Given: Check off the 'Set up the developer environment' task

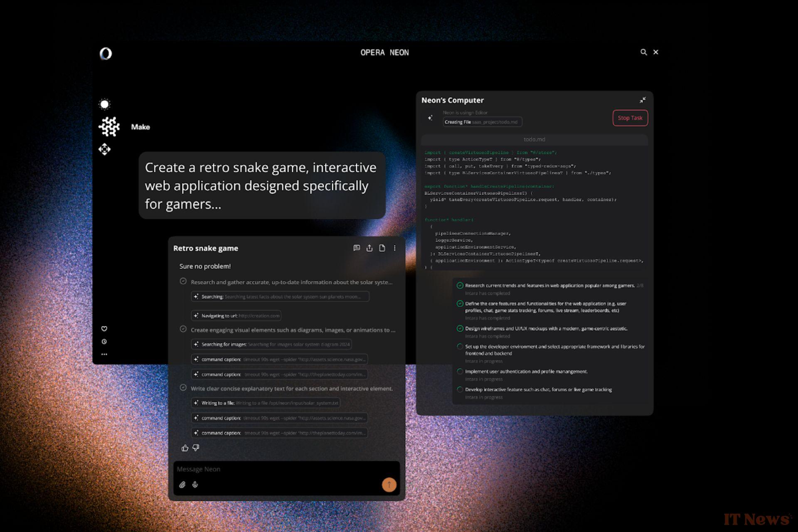Looking at the screenshot, I should click(x=460, y=346).
